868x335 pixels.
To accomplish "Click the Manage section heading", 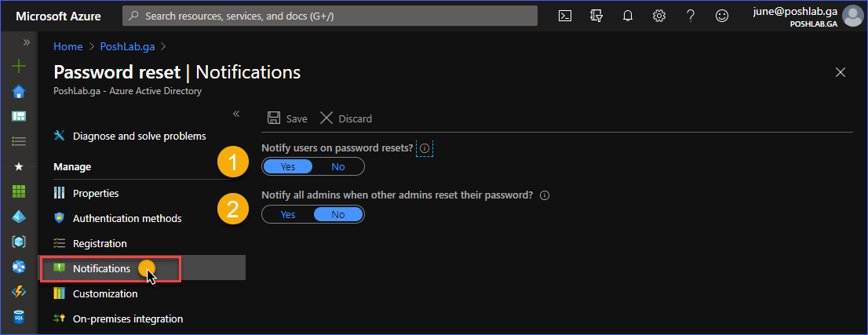I will click(x=72, y=166).
